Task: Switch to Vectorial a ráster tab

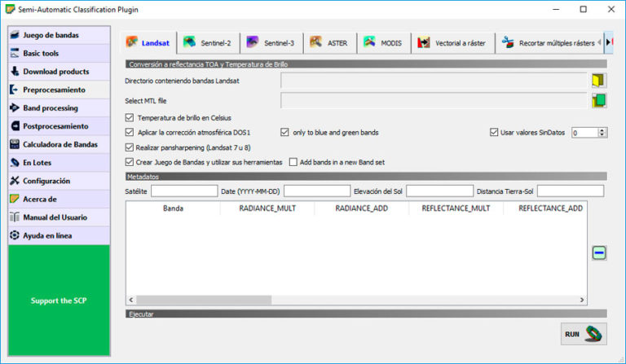Action: pyautogui.click(x=452, y=42)
